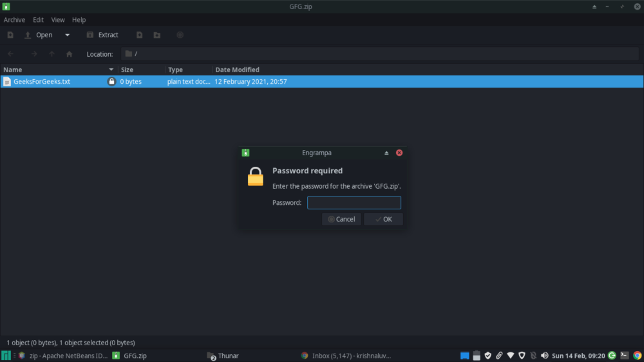This screenshot has height=362, width=644.
Task: Switch to Thunar in taskbar
Action: click(x=223, y=356)
